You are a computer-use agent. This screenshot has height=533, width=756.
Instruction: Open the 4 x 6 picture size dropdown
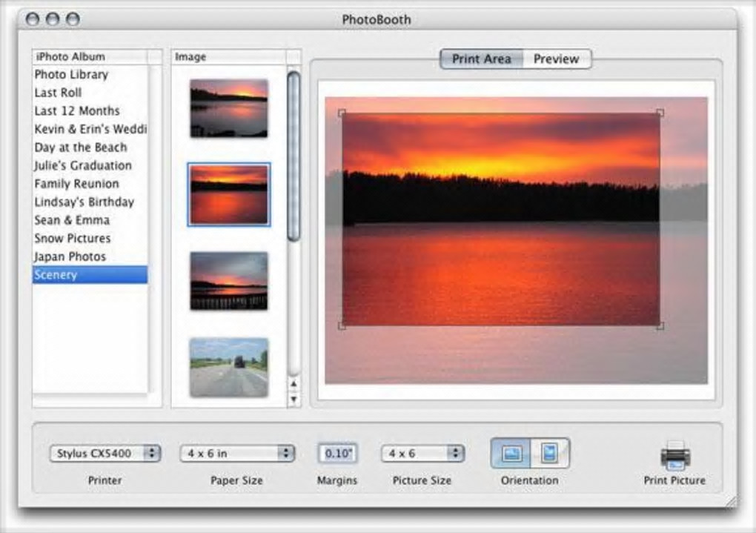tap(422, 454)
